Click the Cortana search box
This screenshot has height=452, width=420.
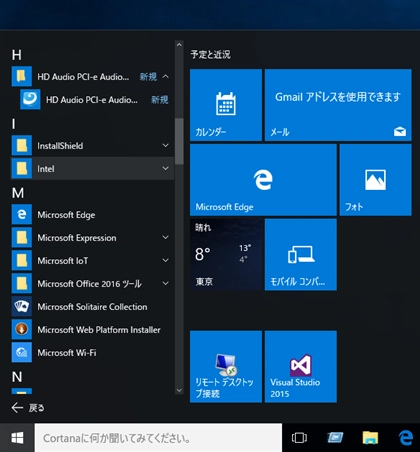(158, 438)
